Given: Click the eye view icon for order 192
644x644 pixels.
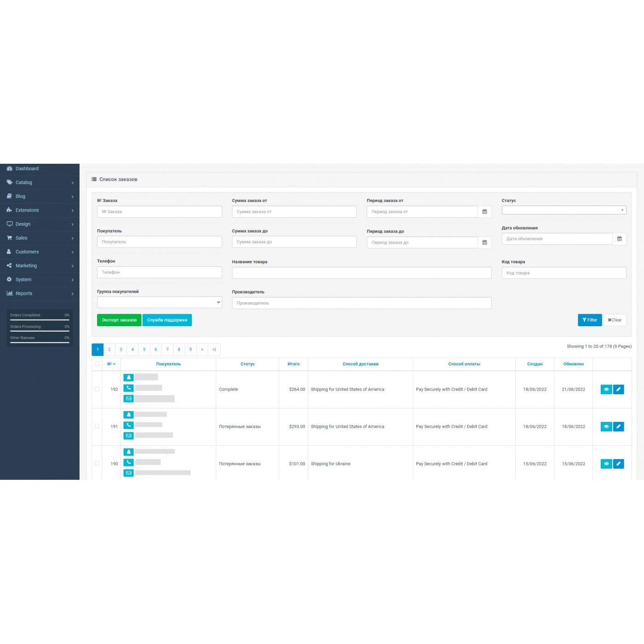Looking at the screenshot, I should 606,390.
